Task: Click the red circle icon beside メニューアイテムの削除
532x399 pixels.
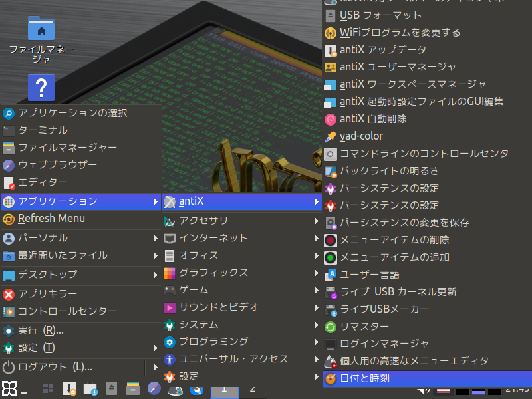Action: click(331, 240)
